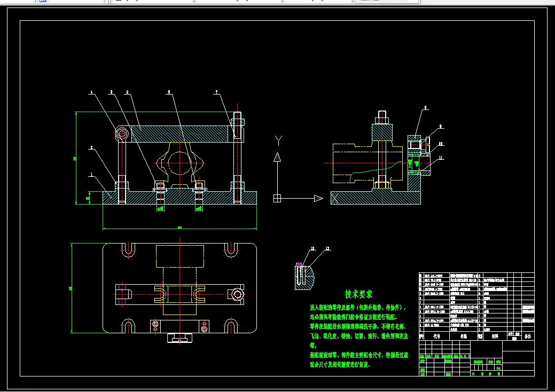The height and width of the screenshot is (392, 555).
Task: Click the hinge pin circle at bar's left end
Action: 122,134
